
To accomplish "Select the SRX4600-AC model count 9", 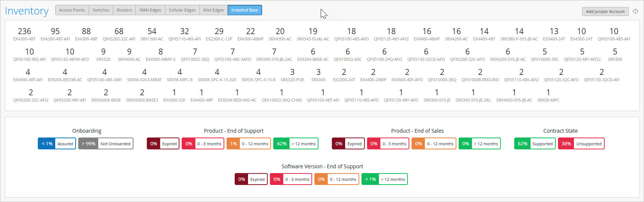I will click(x=129, y=54).
